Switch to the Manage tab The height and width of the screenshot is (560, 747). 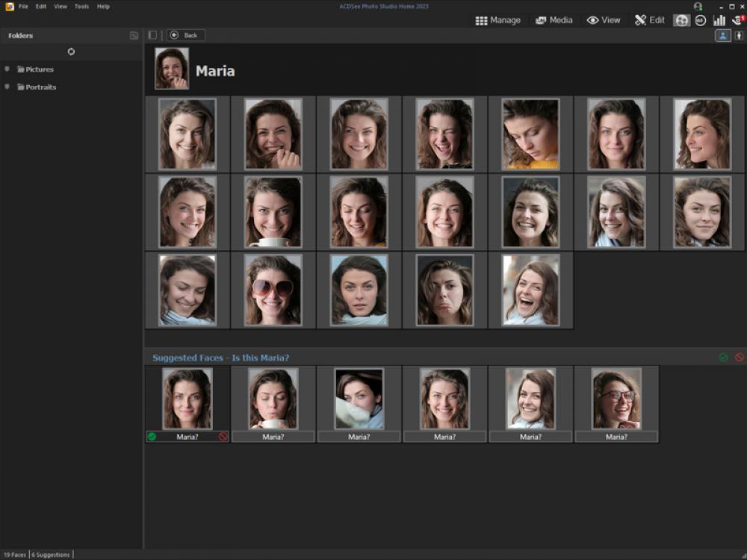(x=499, y=20)
